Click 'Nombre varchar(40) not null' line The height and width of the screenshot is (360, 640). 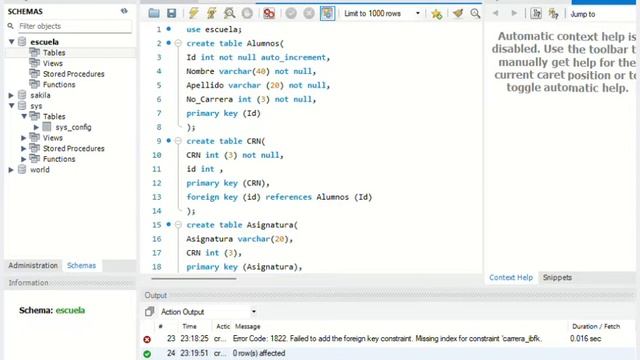coord(251,71)
